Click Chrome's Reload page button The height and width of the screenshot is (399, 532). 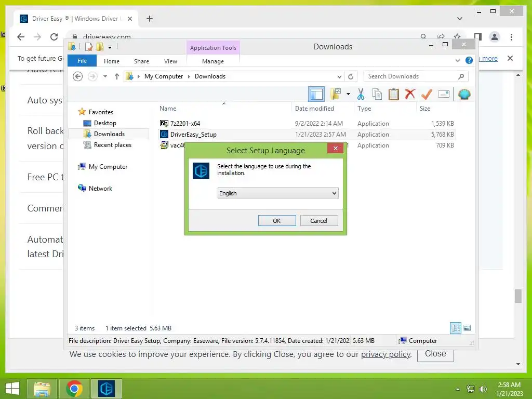click(x=54, y=37)
